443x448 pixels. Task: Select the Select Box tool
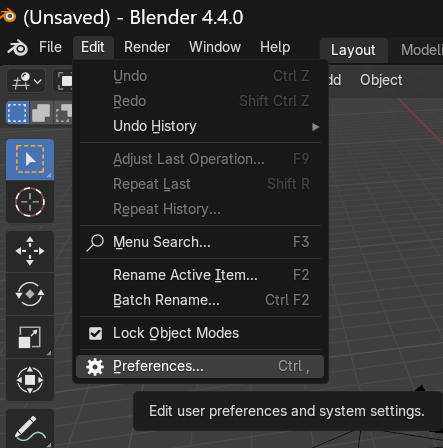[30, 159]
